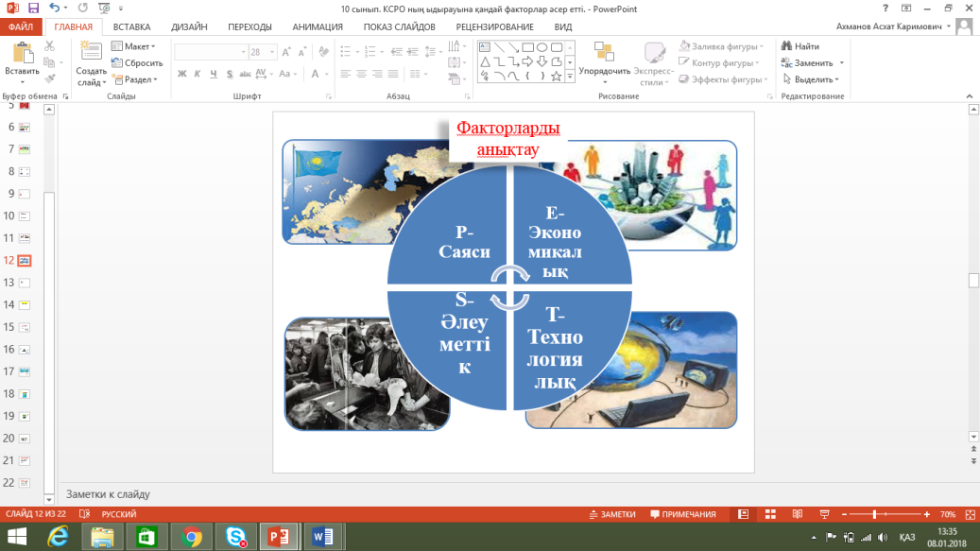
Task: Select the star shape in shapes gallery
Action: coord(557,76)
